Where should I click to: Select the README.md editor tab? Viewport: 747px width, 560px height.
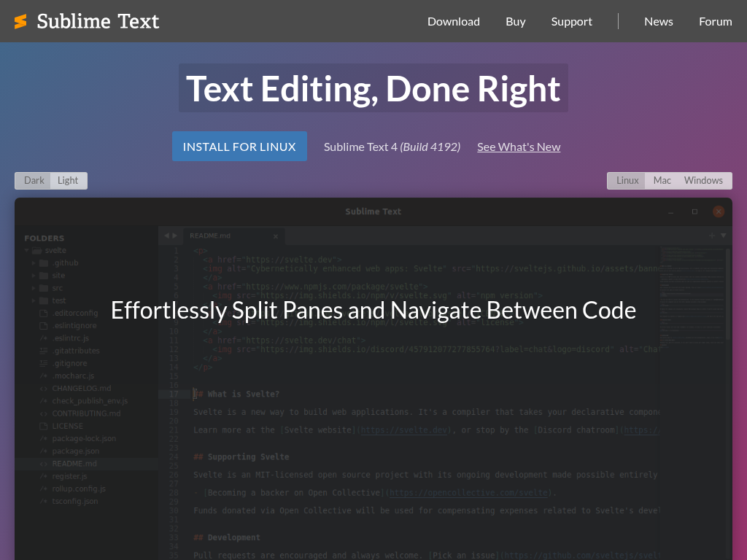tap(233, 236)
